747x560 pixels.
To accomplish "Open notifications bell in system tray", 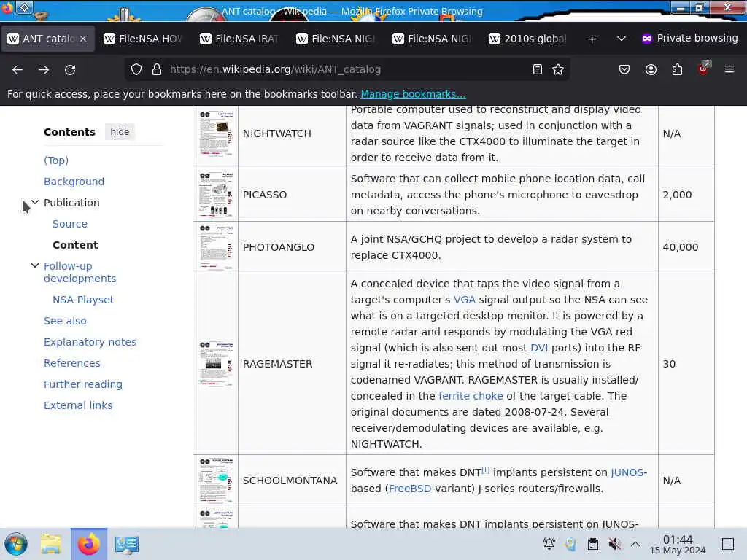I will click(549, 543).
